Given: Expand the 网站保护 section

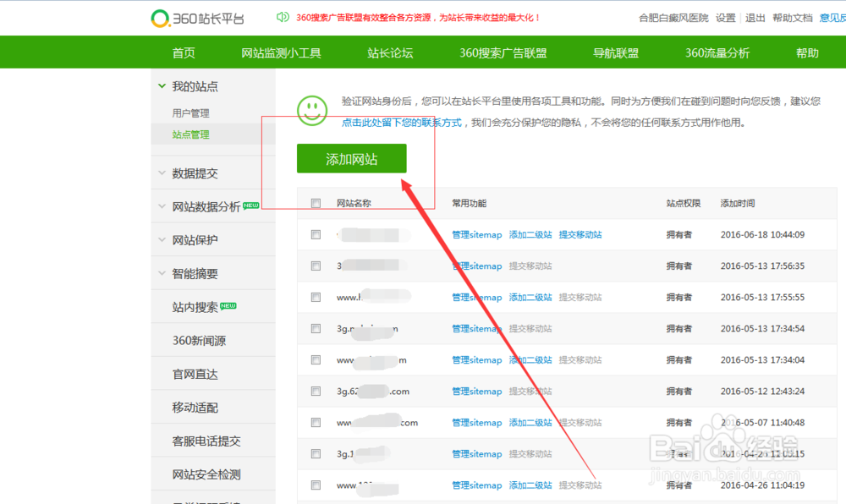Looking at the screenshot, I should point(196,239).
